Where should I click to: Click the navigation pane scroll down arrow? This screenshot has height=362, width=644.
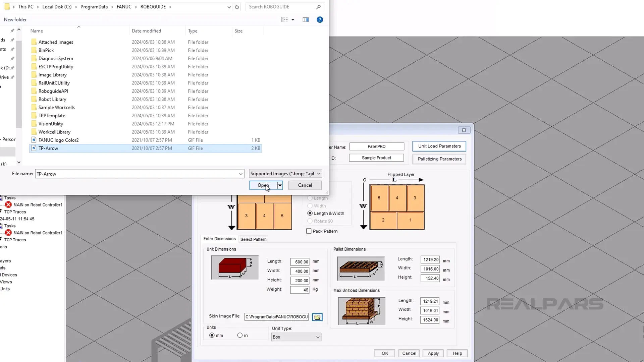19,162
